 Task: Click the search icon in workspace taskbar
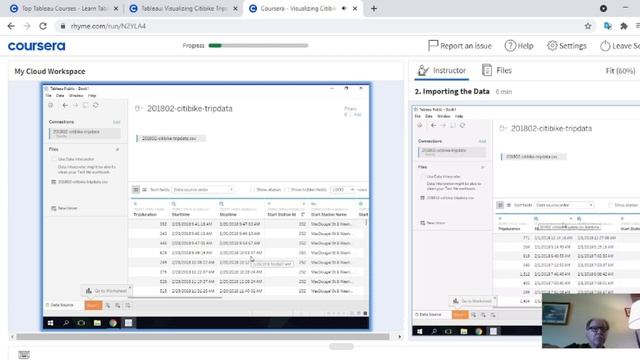coord(66,323)
